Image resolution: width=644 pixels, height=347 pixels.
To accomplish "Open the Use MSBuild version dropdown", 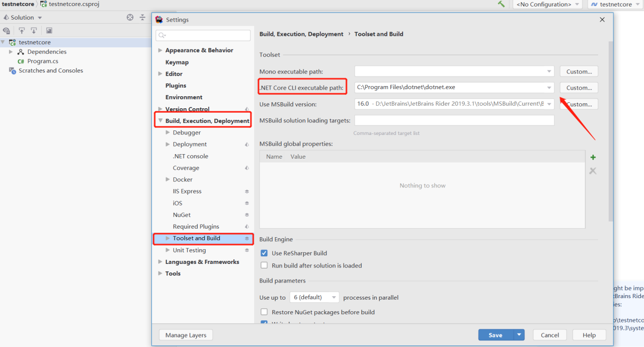I will (548, 104).
